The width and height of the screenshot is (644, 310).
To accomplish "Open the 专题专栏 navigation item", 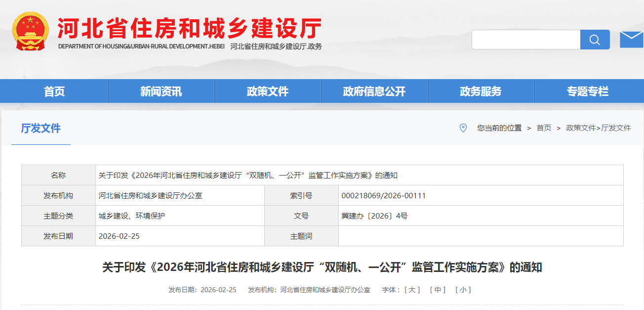I will point(588,91).
